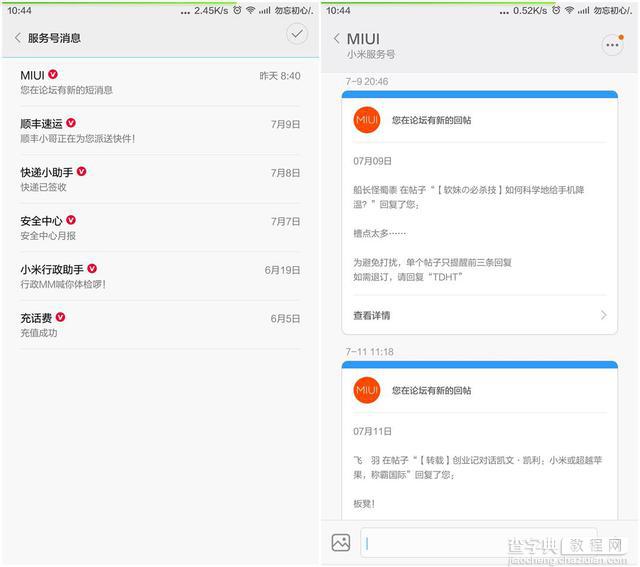This screenshot has width=640, height=567.
Task: Select the 07月09日 card title 您在论坛有新的回帖
Action: coord(431,120)
